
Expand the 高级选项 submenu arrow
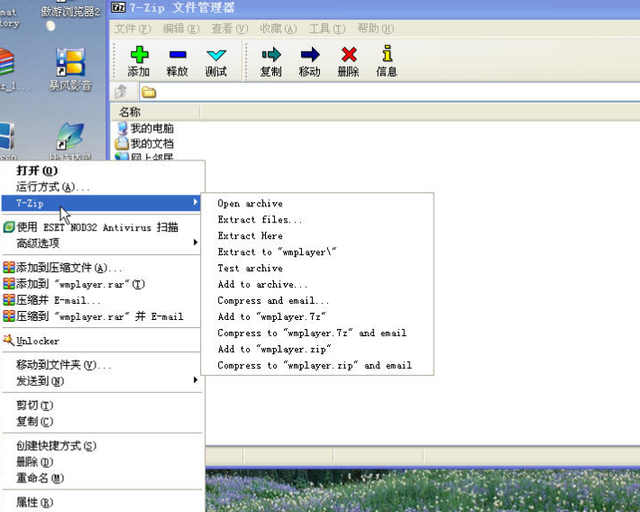[x=196, y=242]
